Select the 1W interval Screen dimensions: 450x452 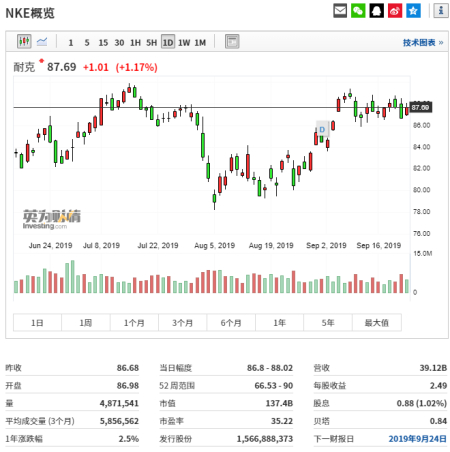point(184,43)
